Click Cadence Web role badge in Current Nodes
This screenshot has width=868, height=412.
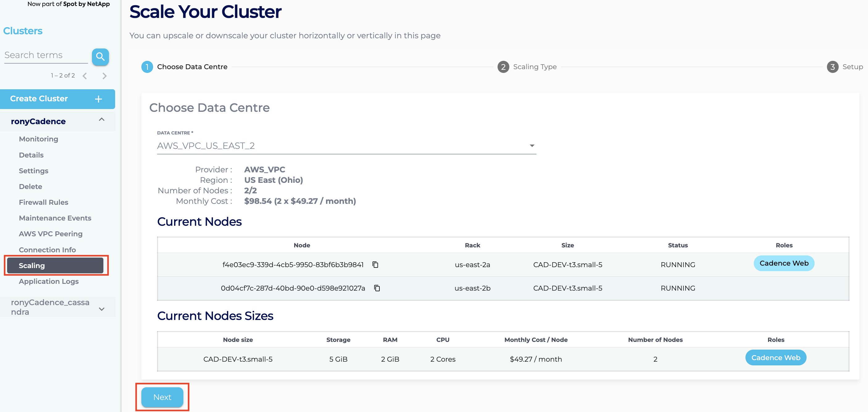pyautogui.click(x=784, y=263)
